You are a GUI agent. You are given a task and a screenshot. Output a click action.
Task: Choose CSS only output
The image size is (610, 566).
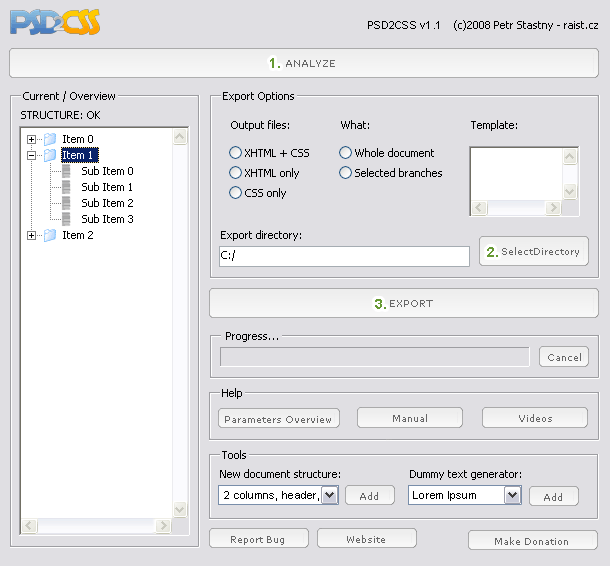(x=236, y=193)
